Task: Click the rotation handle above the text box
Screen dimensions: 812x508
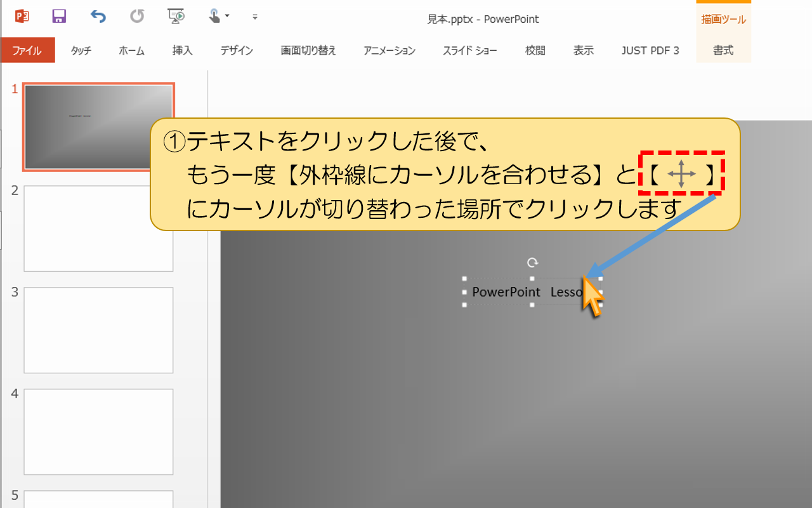Action: (533, 262)
